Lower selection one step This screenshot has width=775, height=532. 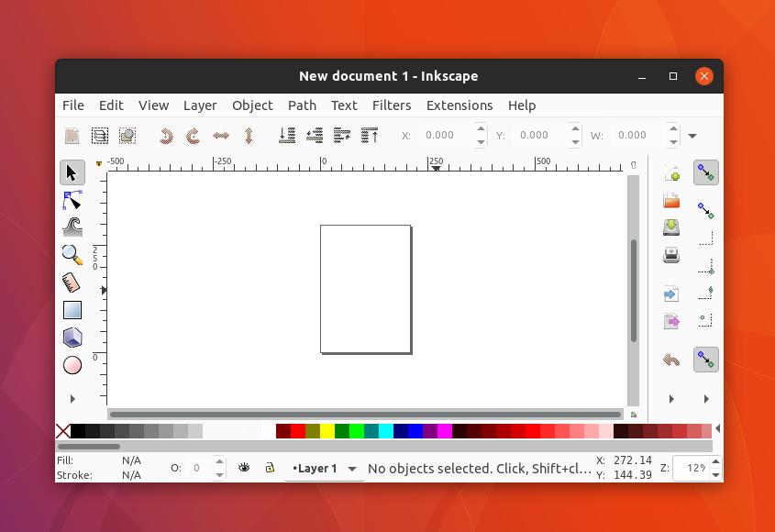coord(315,136)
